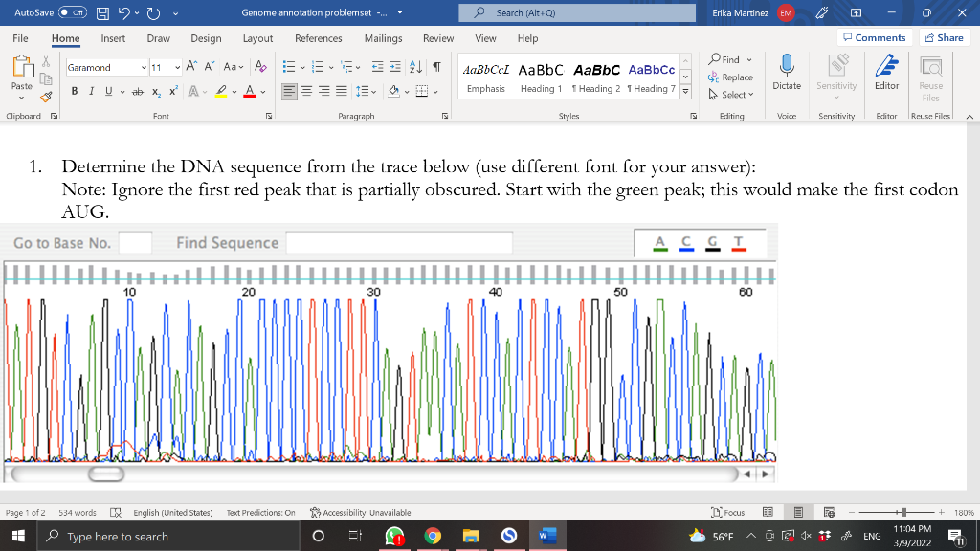Open File Explorer from the taskbar

(471, 536)
